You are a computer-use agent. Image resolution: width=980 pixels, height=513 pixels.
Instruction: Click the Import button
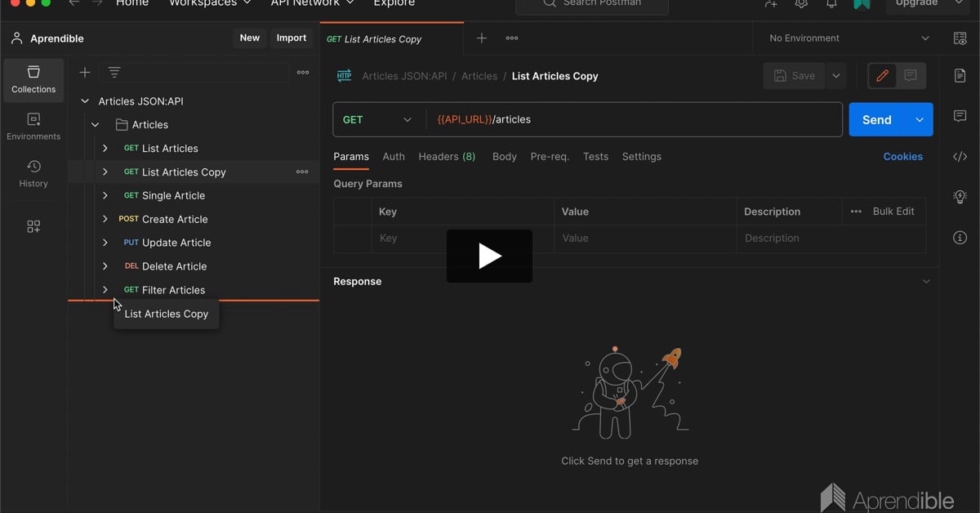pyautogui.click(x=292, y=38)
